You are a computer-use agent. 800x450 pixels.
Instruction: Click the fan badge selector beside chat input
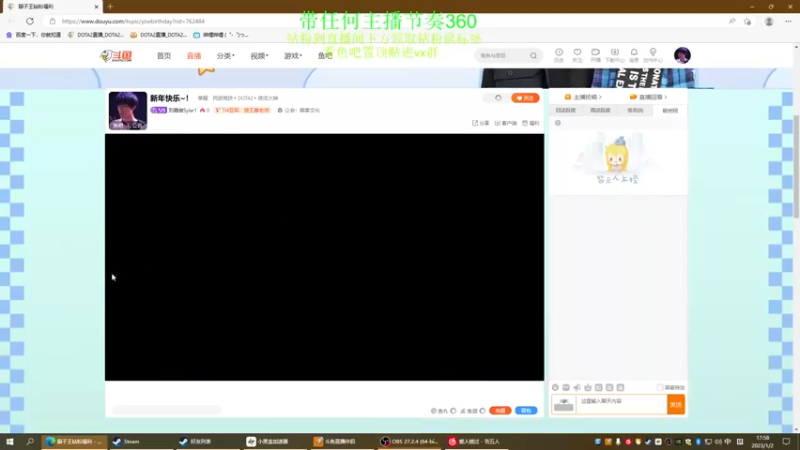coord(564,405)
